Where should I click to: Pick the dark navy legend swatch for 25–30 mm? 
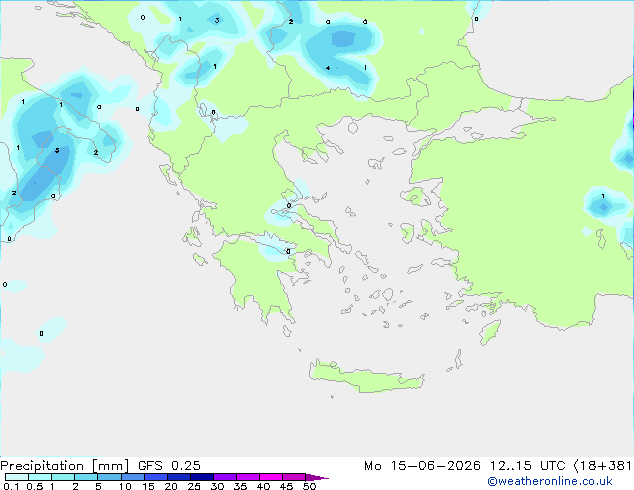click(202, 477)
